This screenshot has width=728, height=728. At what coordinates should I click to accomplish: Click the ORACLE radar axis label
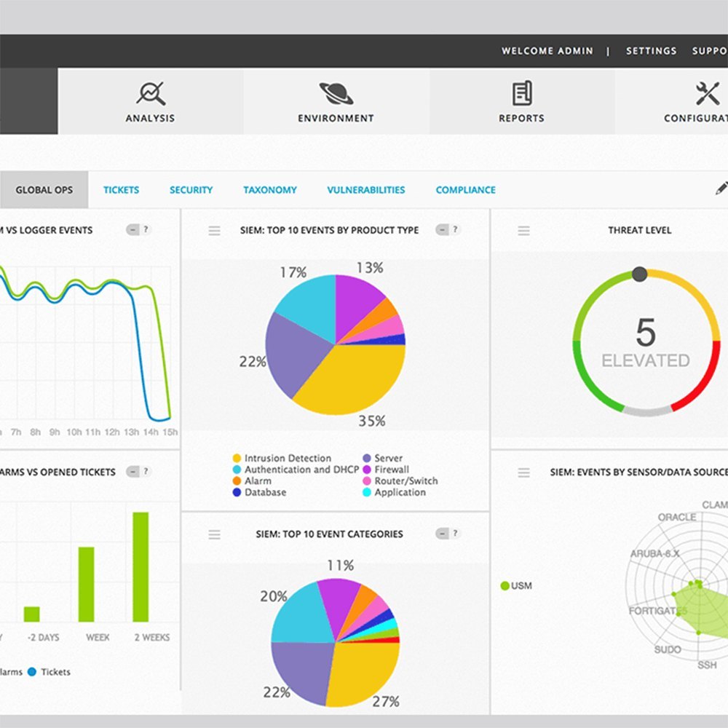point(676,517)
